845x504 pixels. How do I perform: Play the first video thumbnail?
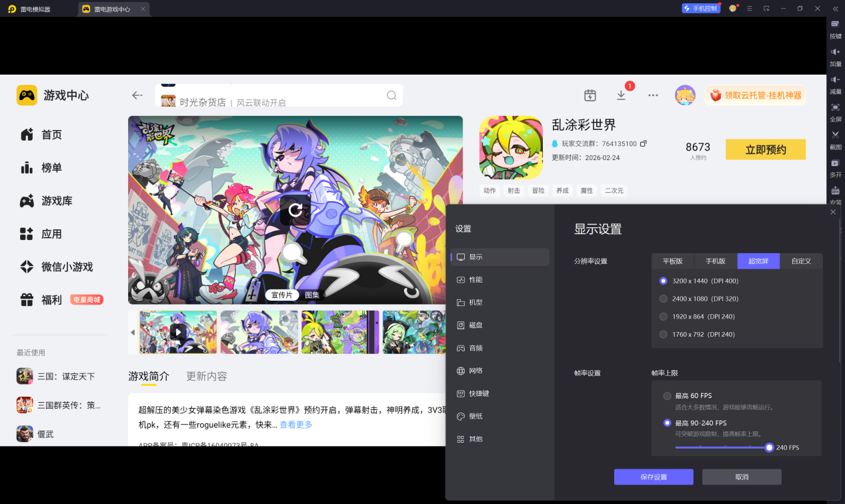pos(178,332)
